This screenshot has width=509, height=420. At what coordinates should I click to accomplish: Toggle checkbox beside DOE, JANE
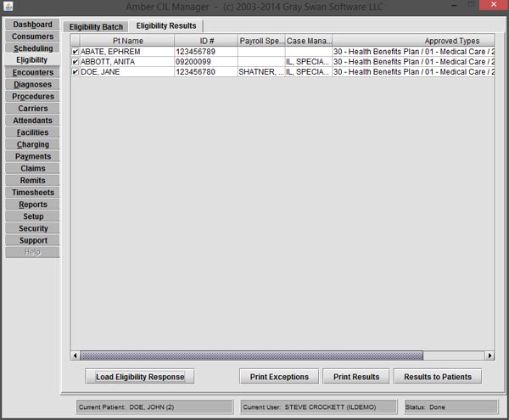pos(76,72)
